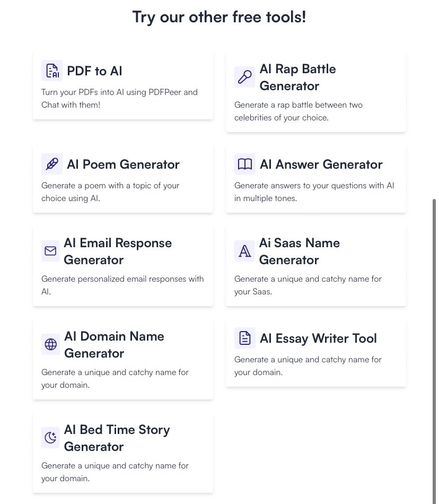Go to AI Poem Generator heading
Screen dimensions: 439x504
coord(123,164)
